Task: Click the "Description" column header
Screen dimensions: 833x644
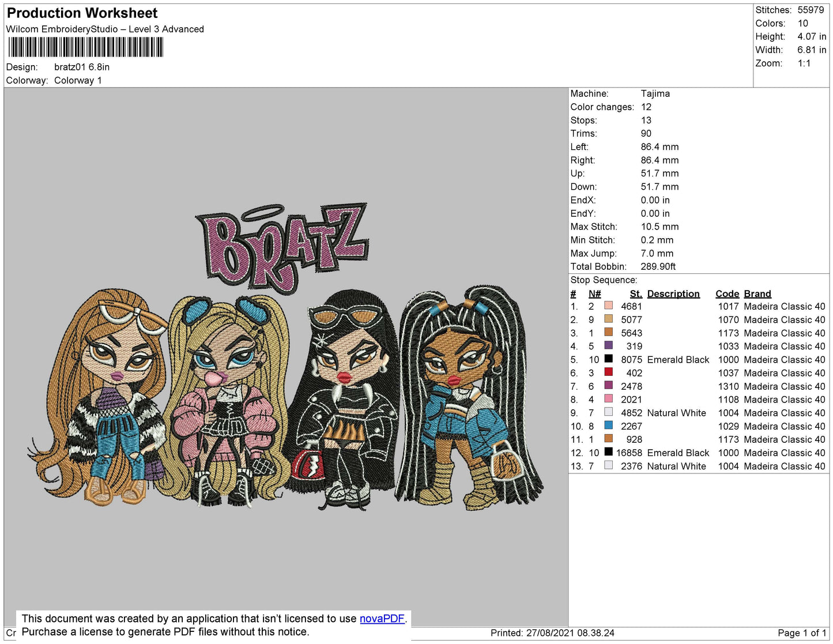Action: pyautogui.click(x=673, y=293)
